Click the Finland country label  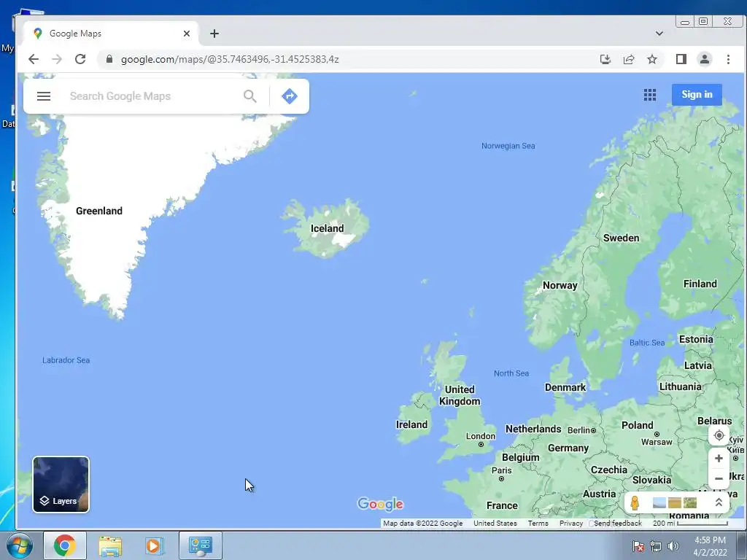point(700,284)
